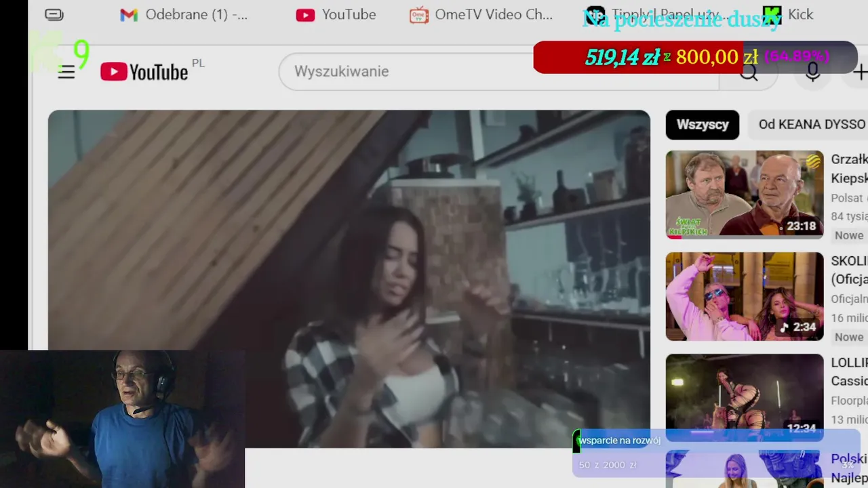Click the main video player to pause
This screenshot has height=488, width=868.
pyautogui.click(x=349, y=279)
